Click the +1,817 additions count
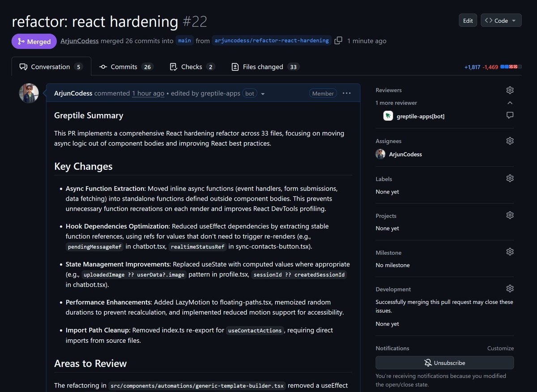 [472, 67]
